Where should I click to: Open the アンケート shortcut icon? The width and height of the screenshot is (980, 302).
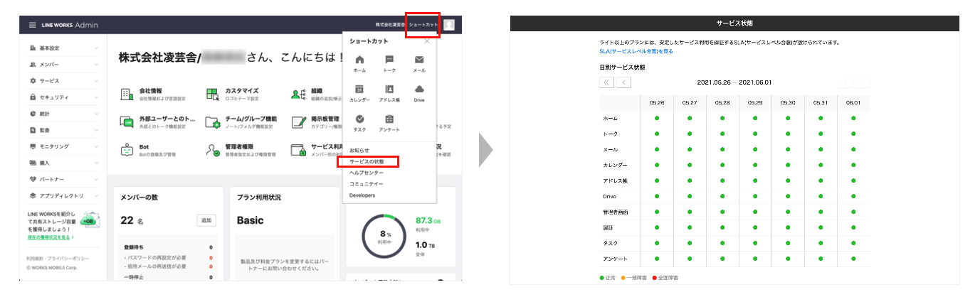[x=389, y=119]
